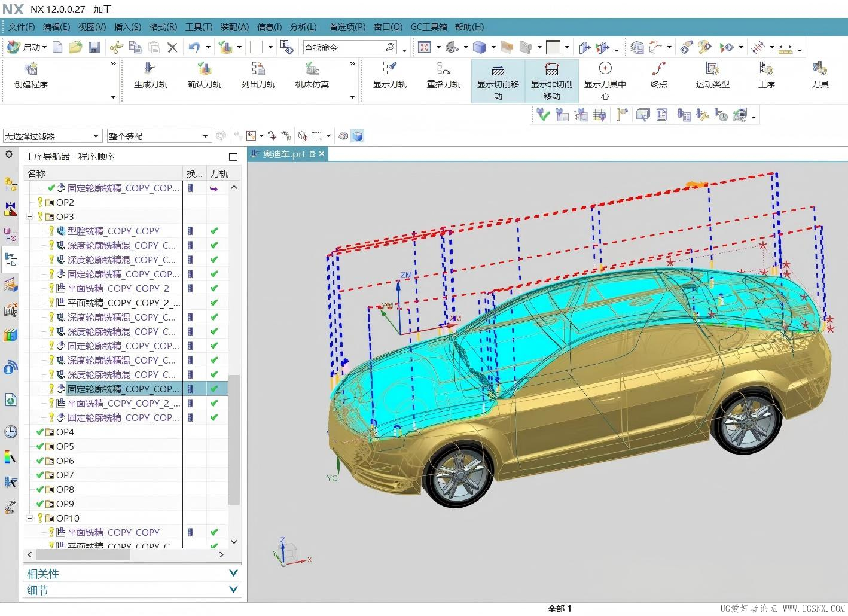This screenshot has width=848, height=616.
Task: Collapse the OP3 program group node
Action: (x=30, y=217)
